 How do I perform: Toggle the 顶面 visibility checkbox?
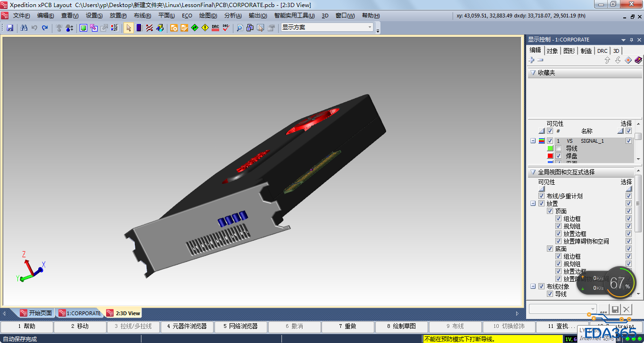point(550,211)
